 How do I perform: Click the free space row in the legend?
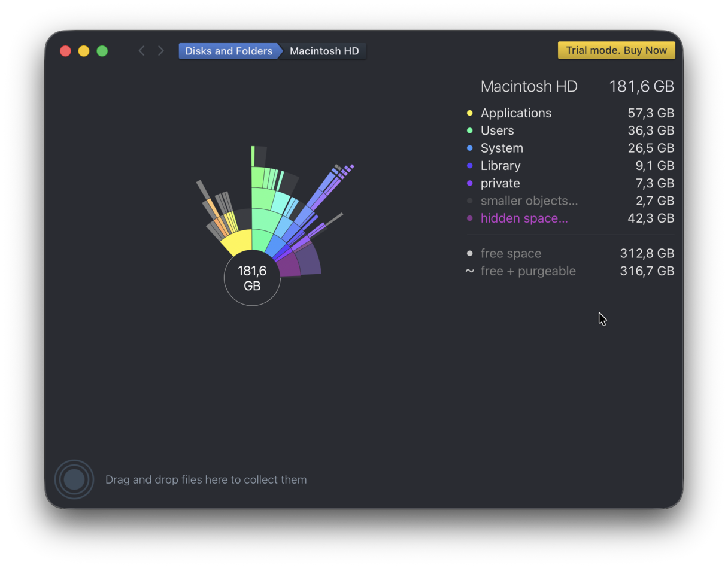pyautogui.click(x=511, y=253)
